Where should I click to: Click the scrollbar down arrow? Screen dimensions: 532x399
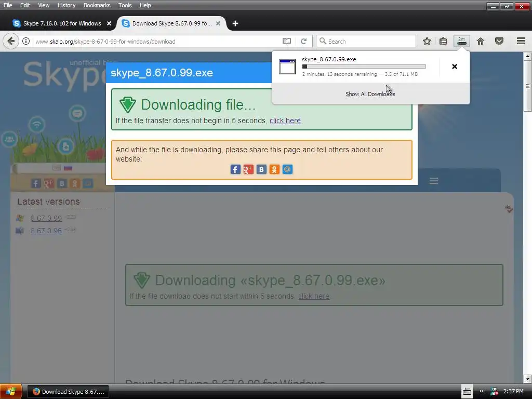(527, 379)
